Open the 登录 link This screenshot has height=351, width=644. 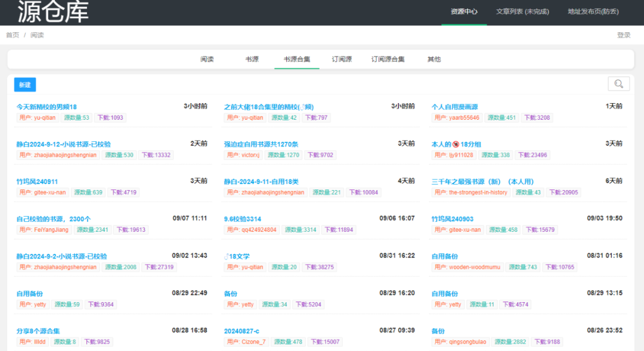[624, 35]
